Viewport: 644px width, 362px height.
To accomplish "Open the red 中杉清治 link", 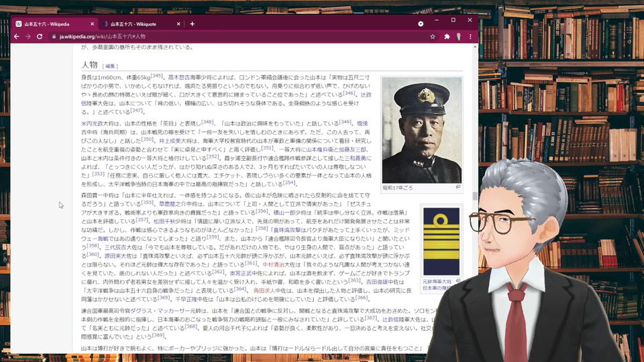I will pos(274,265).
